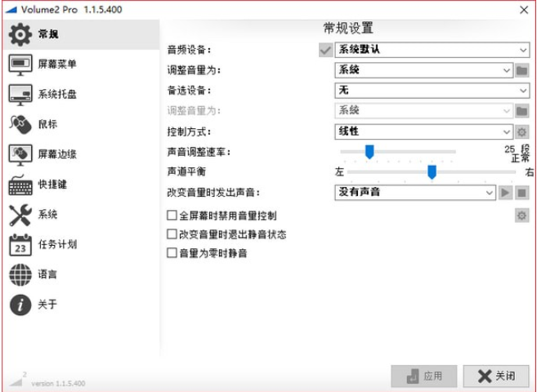The image size is (537, 392).
Task: Switch to the 屏幕菜单 section
Action: click(57, 65)
